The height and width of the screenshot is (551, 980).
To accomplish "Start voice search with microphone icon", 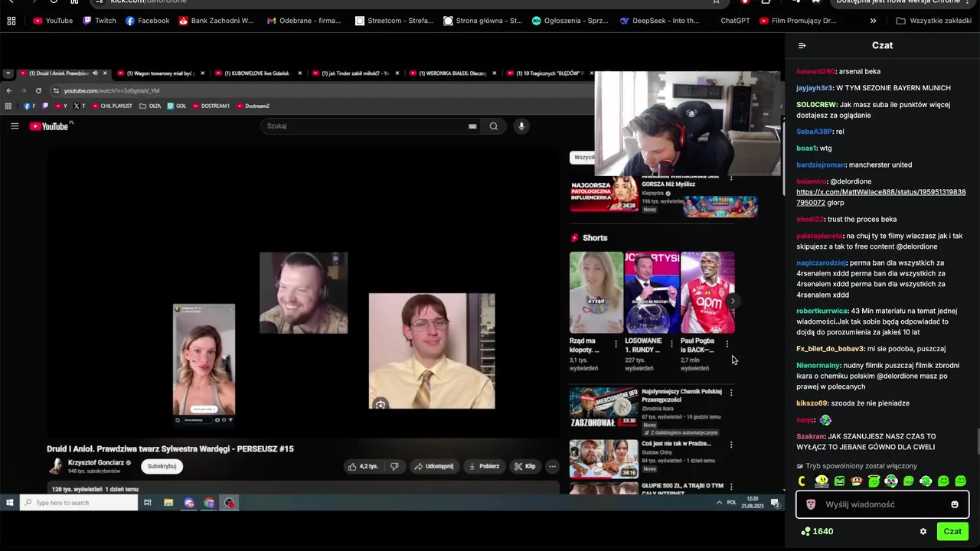I will pyautogui.click(x=521, y=126).
